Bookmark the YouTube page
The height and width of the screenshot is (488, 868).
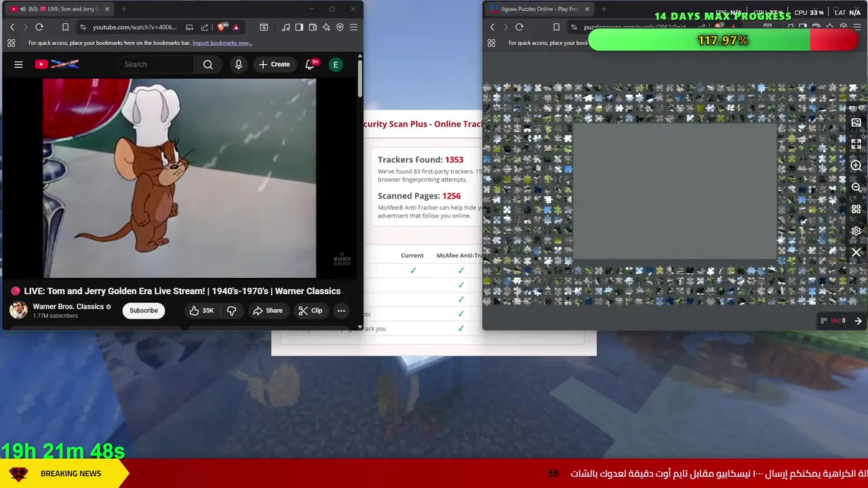(65, 27)
